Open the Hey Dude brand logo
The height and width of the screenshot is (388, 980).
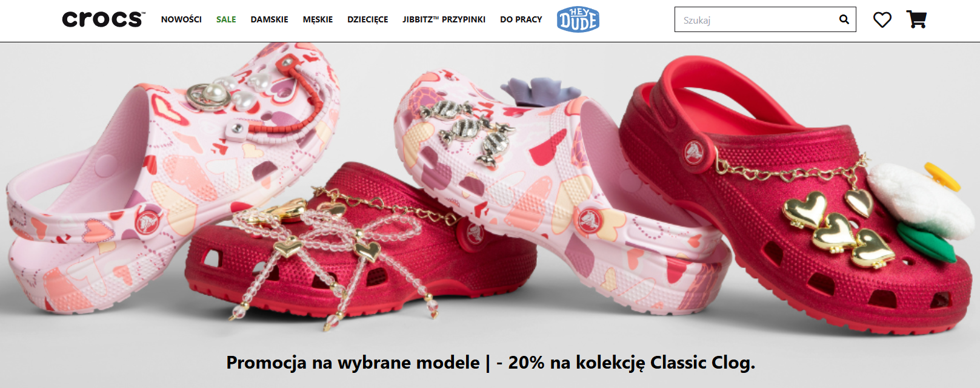click(x=578, y=19)
